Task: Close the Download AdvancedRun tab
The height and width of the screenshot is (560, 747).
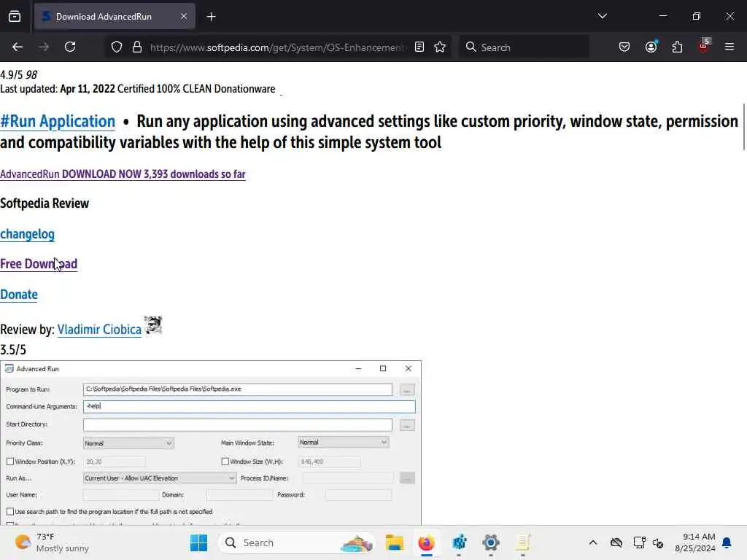Action: tap(184, 17)
